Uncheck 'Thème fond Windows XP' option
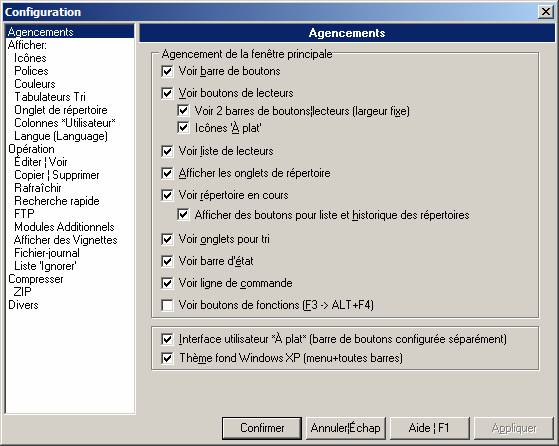 (167, 358)
